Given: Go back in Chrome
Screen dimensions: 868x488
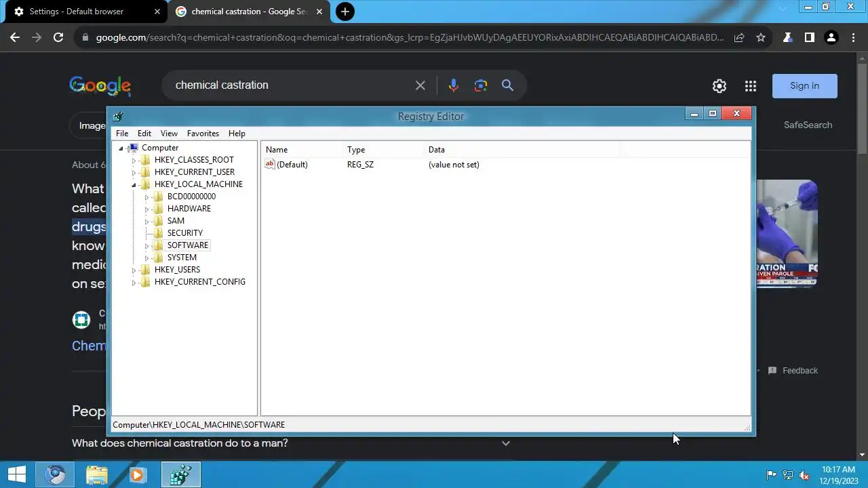Looking at the screenshot, I should pos(15,38).
